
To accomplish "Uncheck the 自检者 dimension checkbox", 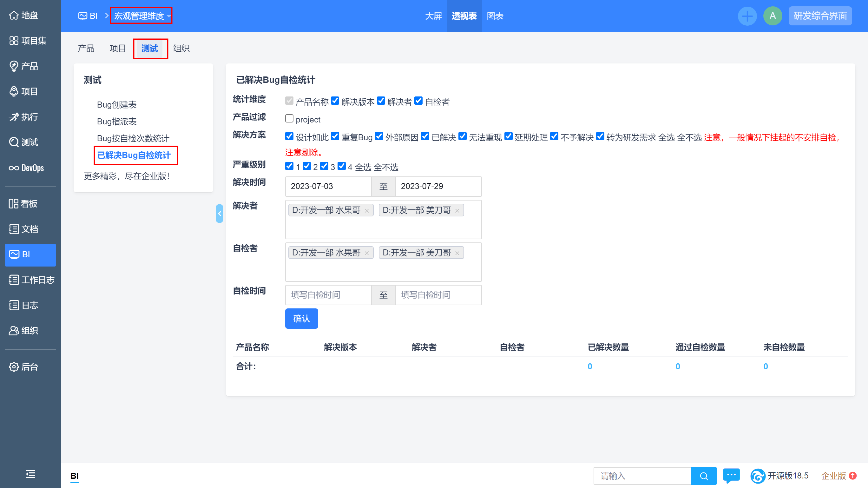I will [418, 101].
